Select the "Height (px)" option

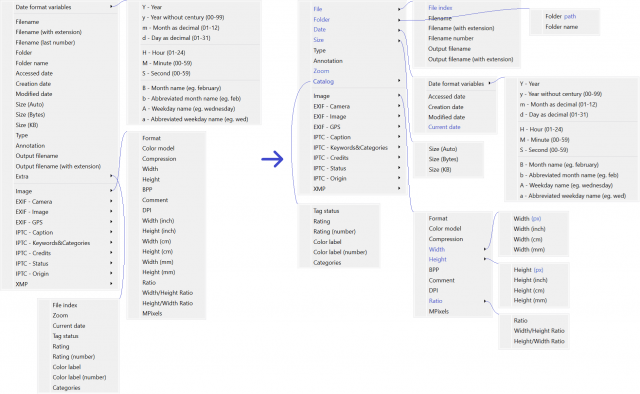click(x=528, y=270)
